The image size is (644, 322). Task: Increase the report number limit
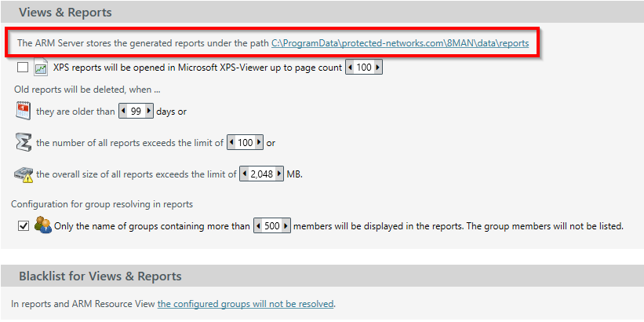260,143
